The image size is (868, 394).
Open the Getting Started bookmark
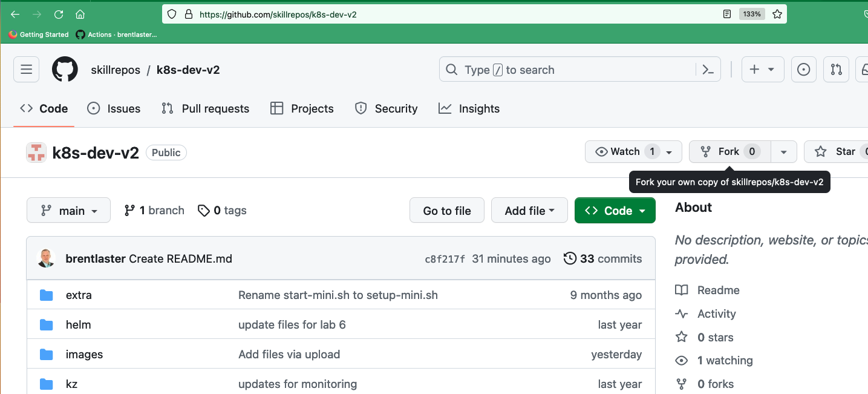[39, 34]
